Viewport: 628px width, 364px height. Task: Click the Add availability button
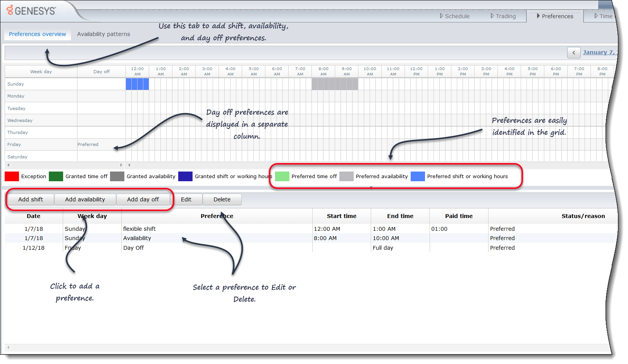85,199
